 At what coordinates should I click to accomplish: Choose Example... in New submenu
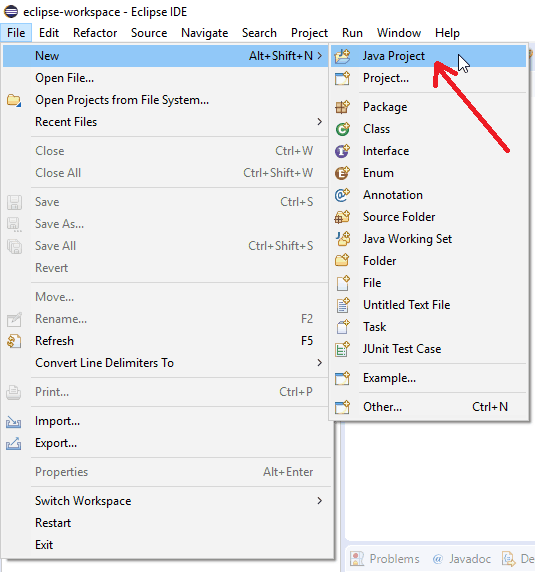[429, 378]
